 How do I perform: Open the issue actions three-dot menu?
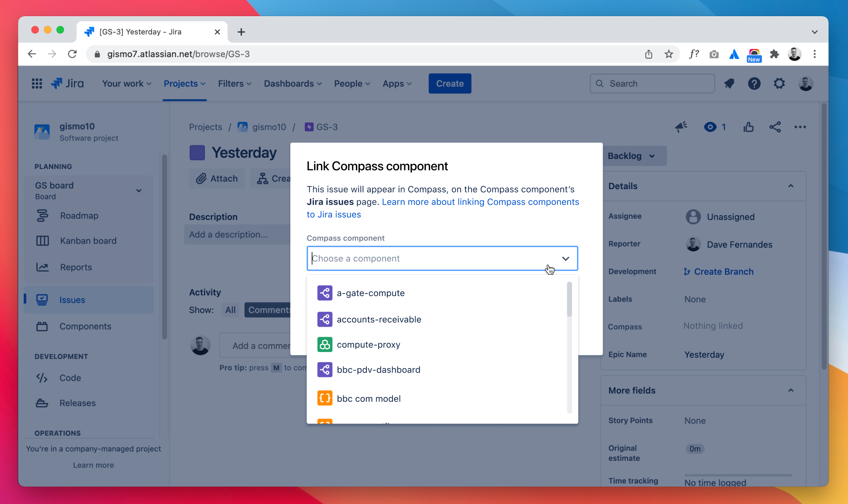tap(800, 127)
